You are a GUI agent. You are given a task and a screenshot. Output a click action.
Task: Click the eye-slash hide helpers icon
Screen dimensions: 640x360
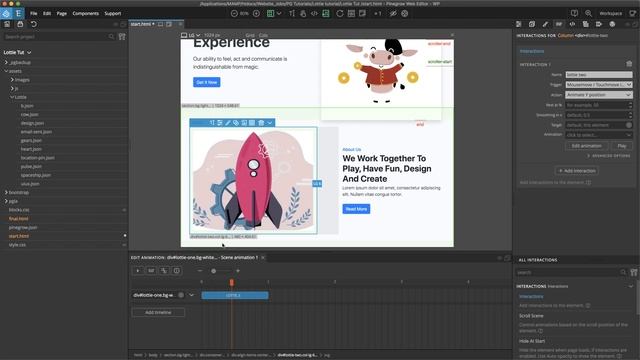coord(393,13)
